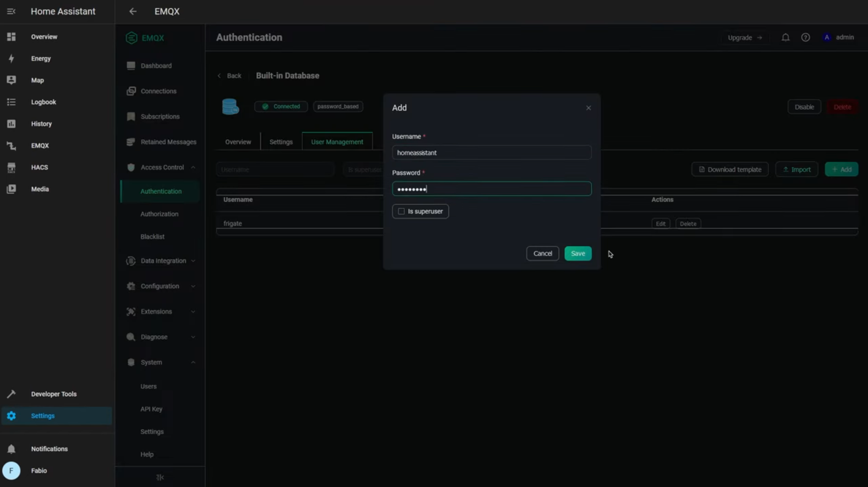Image resolution: width=868 pixels, height=487 pixels.
Task: Close the Add dialog
Action: [588, 108]
